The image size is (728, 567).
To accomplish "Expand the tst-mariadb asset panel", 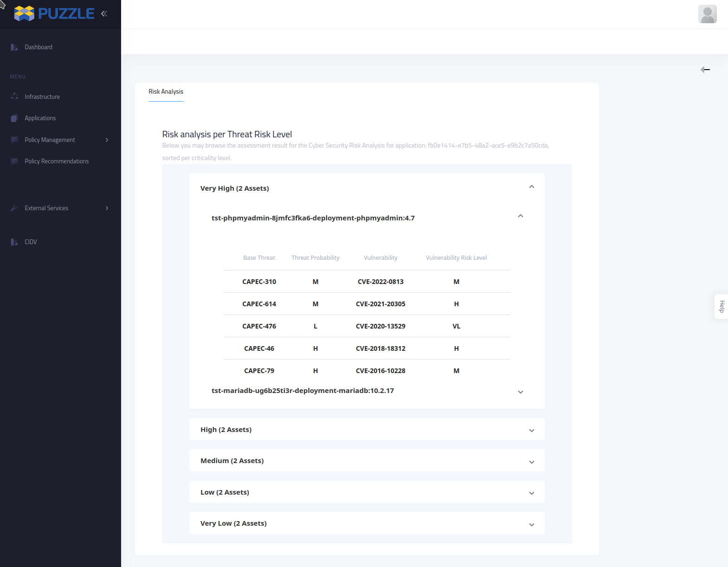I will click(521, 392).
